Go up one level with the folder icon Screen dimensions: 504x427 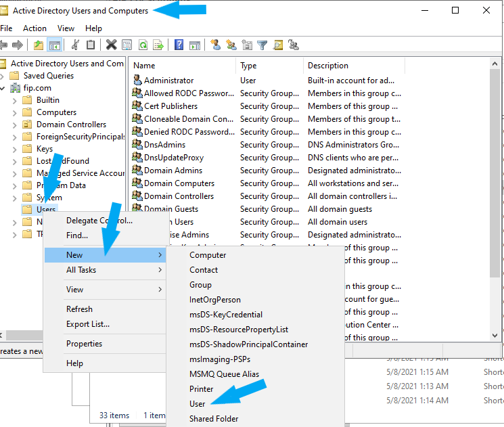pyautogui.click(x=39, y=45)
